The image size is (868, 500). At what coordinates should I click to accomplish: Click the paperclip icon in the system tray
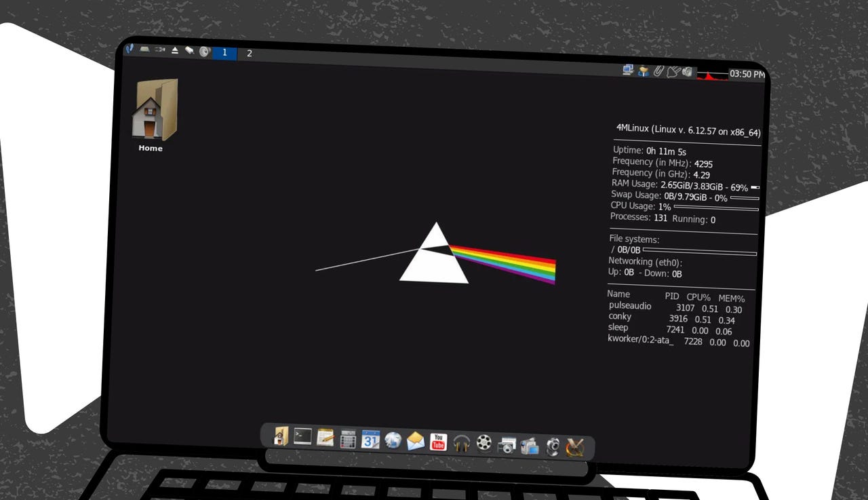click(x=658, y=72)
